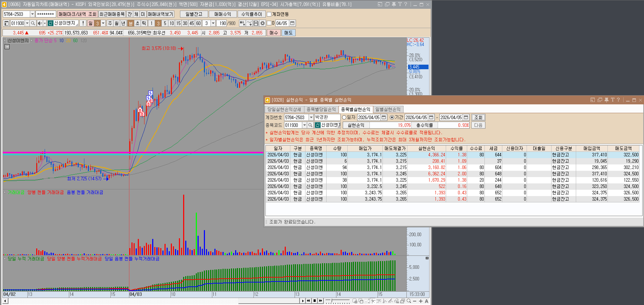This screenshot has width=644, height=305.
Task: Toggle the D checkbox beside the date field
Action: point(269,23)
